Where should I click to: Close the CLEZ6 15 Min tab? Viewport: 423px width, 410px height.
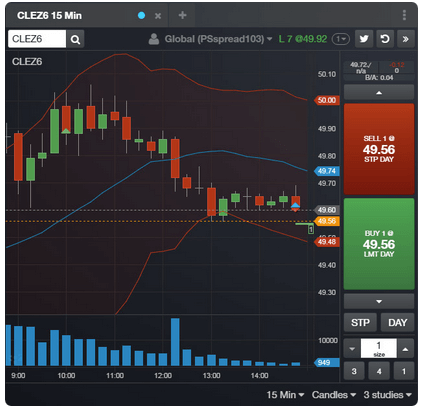[x=158, y=16]
